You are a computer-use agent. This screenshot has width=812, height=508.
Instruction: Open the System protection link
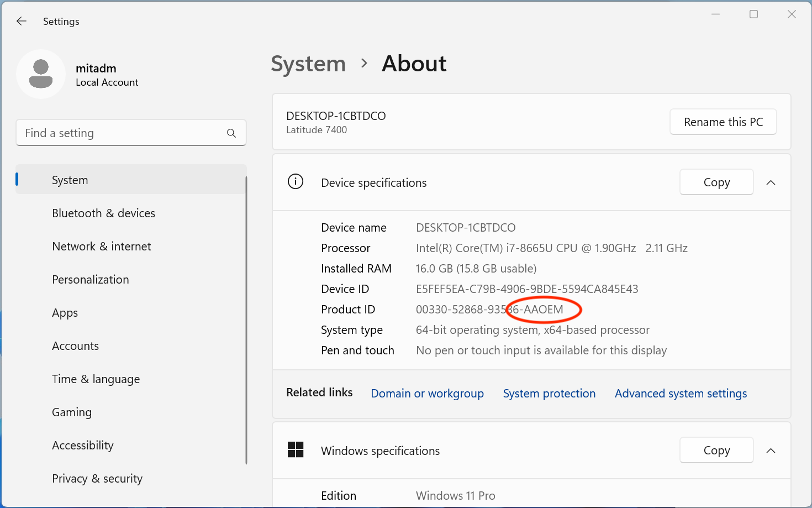(x=549, y=394)
